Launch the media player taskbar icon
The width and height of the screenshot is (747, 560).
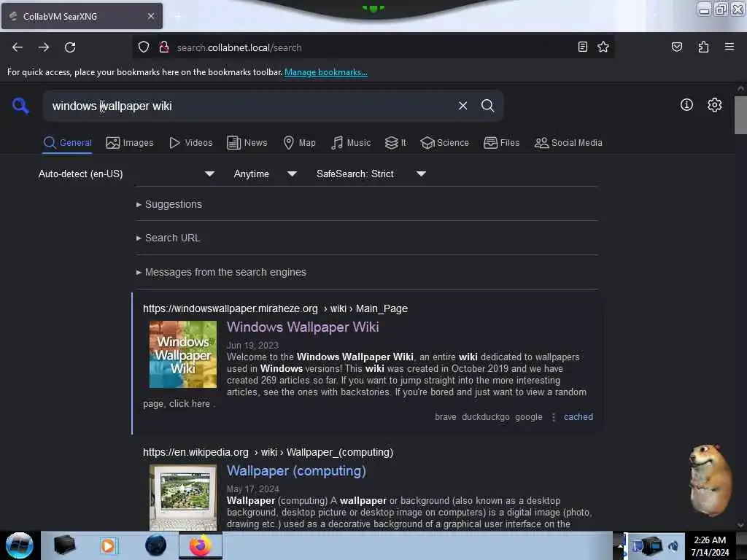pyautogui.click(x=108, y=545)
